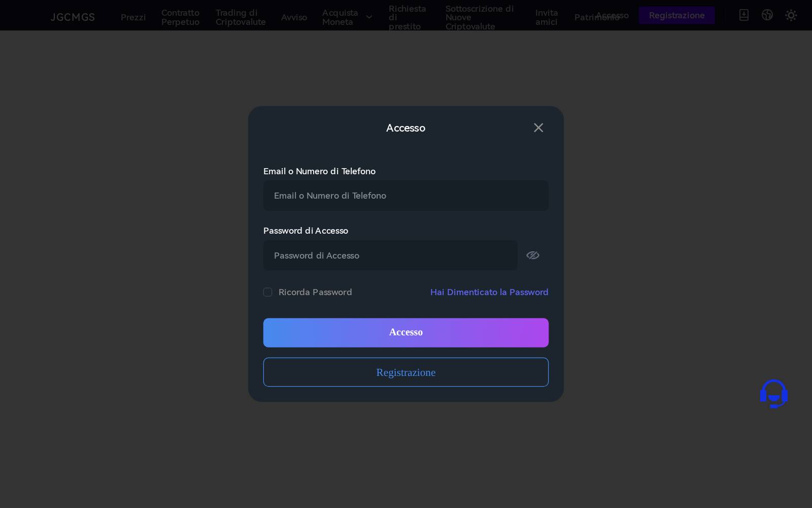
Task: Close the Accesso dialog with the X icon
Action: (538, 128)
